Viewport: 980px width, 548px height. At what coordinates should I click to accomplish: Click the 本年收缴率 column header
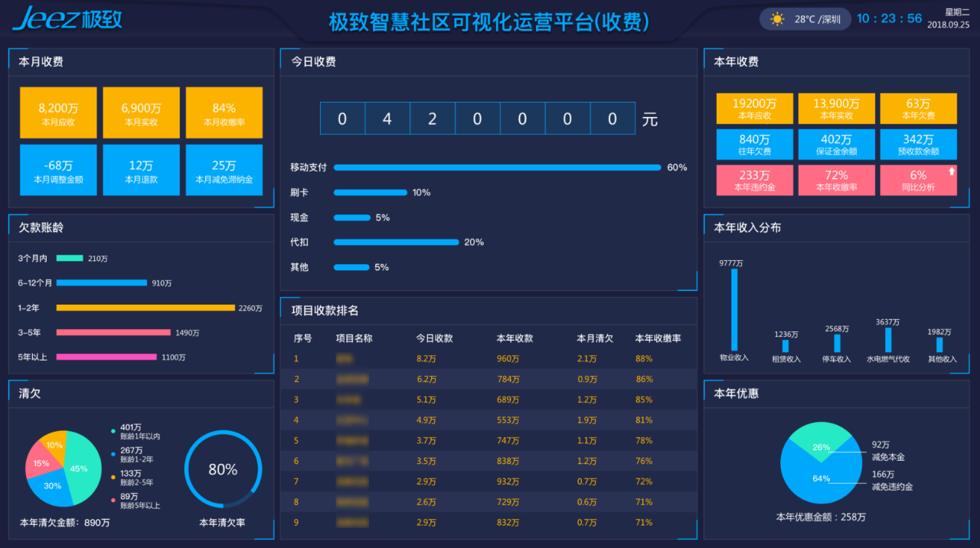658,338
